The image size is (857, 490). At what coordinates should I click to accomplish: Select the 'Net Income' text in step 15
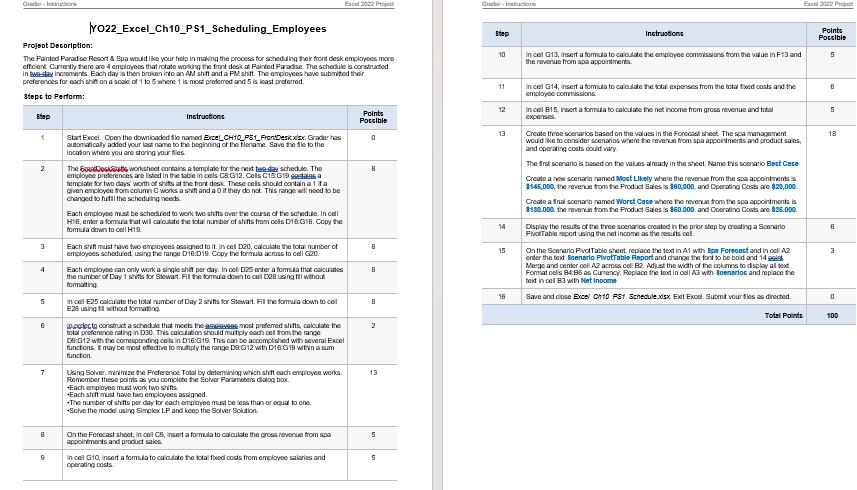(598, 281)
